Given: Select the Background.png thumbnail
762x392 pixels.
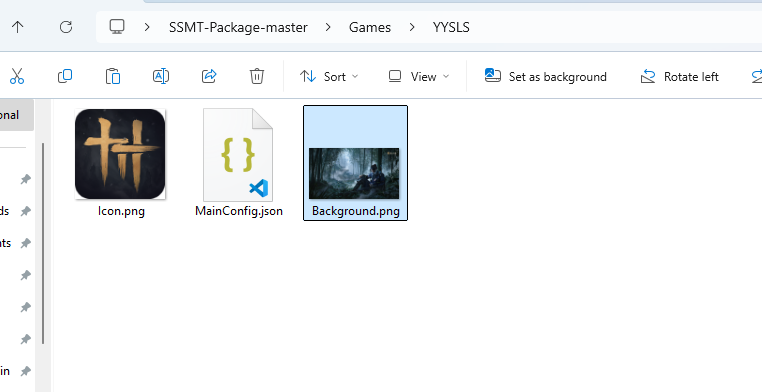Looking at the screenshot, I should tap(355, 163).
